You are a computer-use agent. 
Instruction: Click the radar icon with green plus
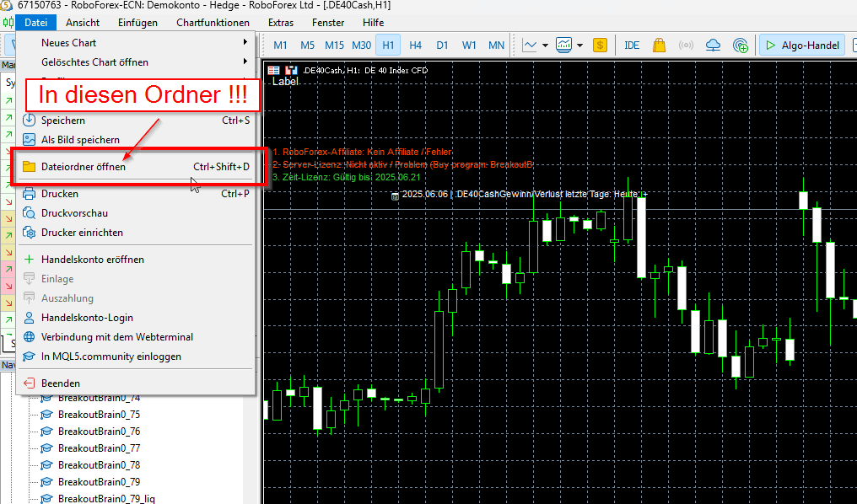coord(741,46)
